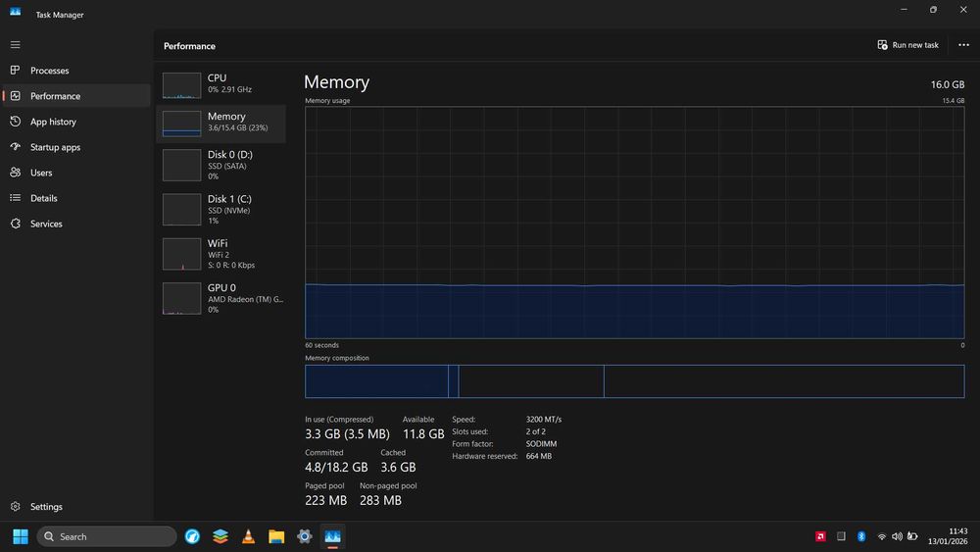Click the Users people icon
This screenshot has height=552, width=980.
point(15,173)
